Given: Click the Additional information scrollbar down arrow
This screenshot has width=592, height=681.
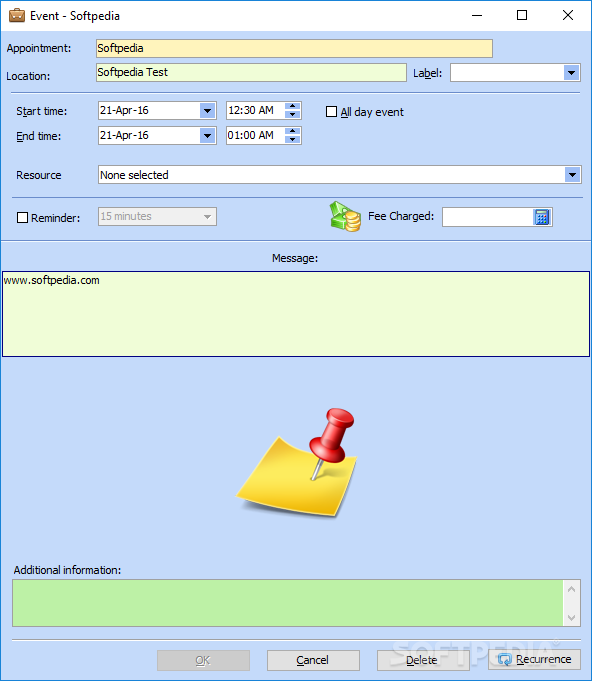Looking at the screenshot, I should click(572, 618).
